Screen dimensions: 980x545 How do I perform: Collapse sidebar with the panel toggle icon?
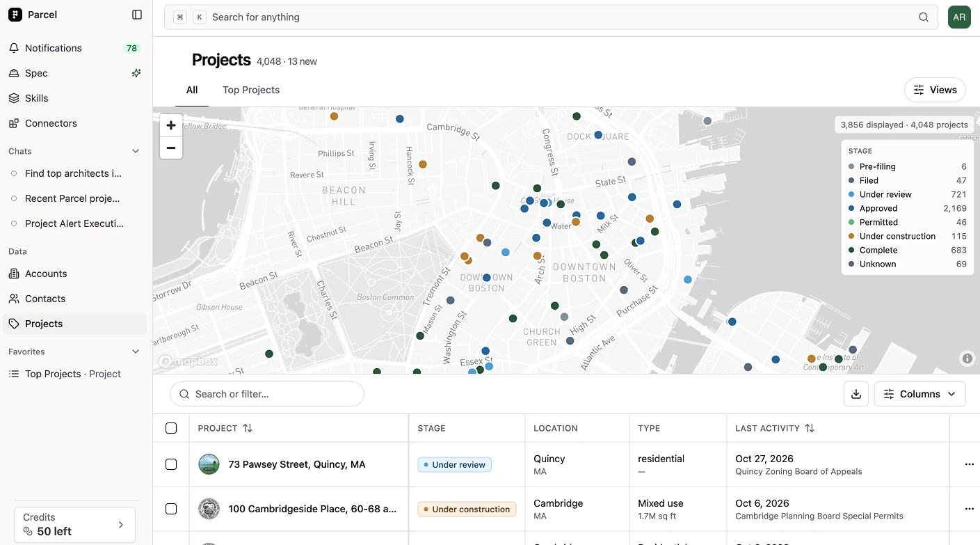pyautogui.click(x=137, y=15)
